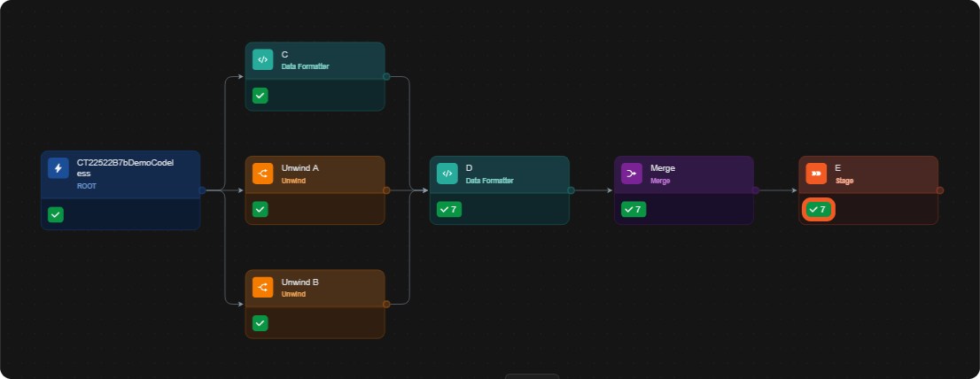
Task: Click the green check status on ROOT node
Action: coord(56,215)
